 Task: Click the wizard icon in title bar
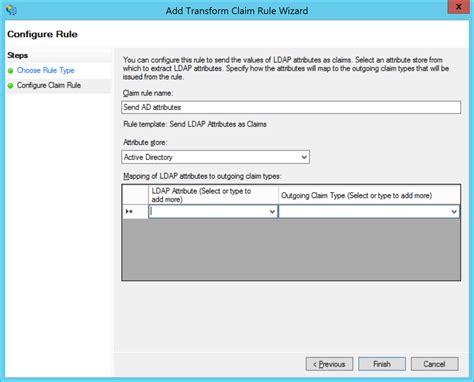click(x=11, y=10)
